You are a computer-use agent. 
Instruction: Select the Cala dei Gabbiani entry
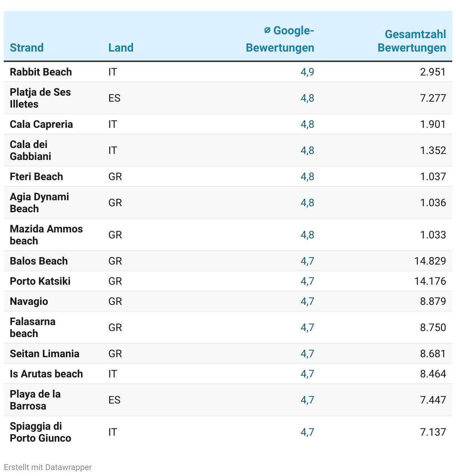coord(30,150)
